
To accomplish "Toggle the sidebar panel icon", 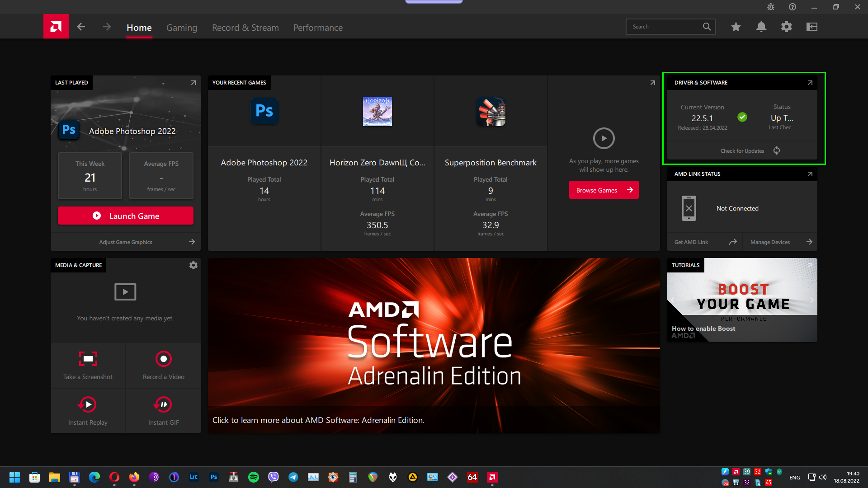I will (x=811, y=27).
